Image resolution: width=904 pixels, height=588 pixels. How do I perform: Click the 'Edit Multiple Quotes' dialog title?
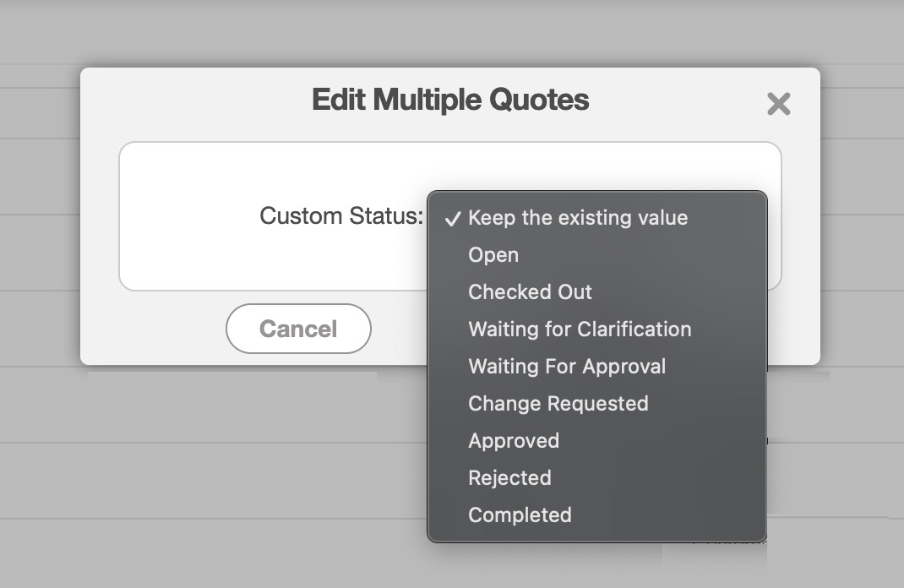450,100
